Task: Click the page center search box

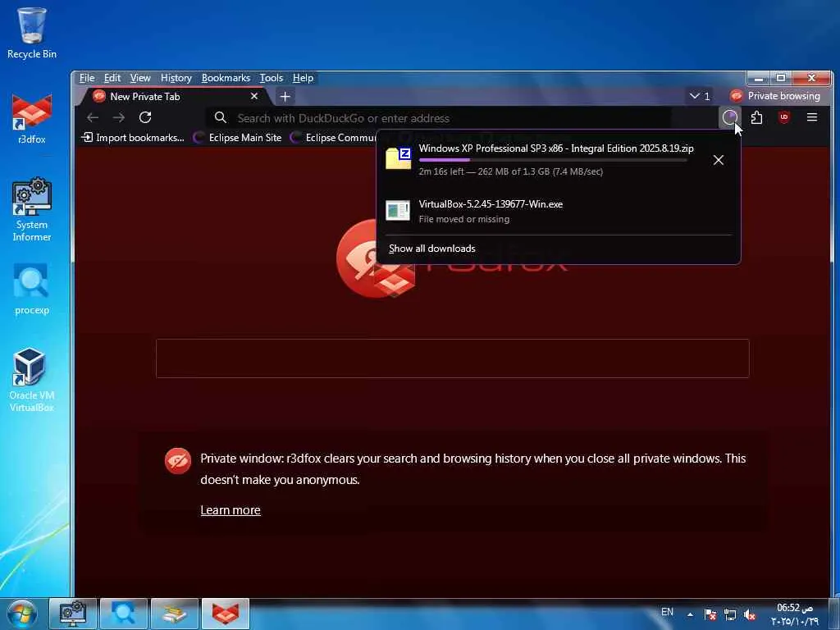Action: tap(452, 358)
